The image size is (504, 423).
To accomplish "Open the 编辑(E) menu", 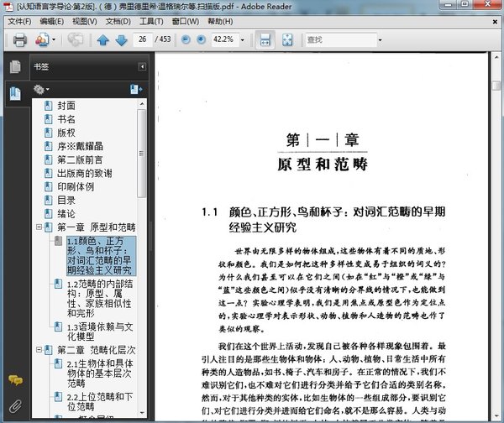I will pyautogui.click(x=52, y=22).
